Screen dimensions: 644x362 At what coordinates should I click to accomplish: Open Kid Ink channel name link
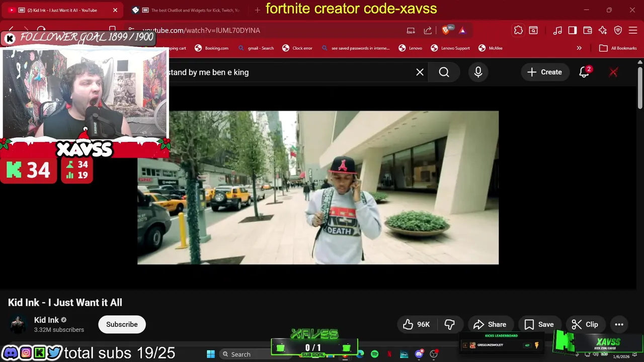pyautogui.click(x=46, y=320)
